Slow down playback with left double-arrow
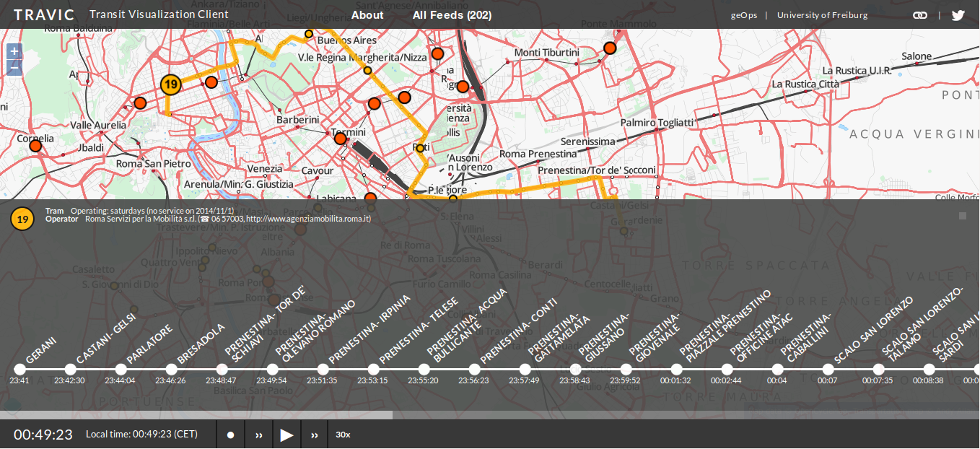This screenshot has width=980, height=449. pos(258,435)
